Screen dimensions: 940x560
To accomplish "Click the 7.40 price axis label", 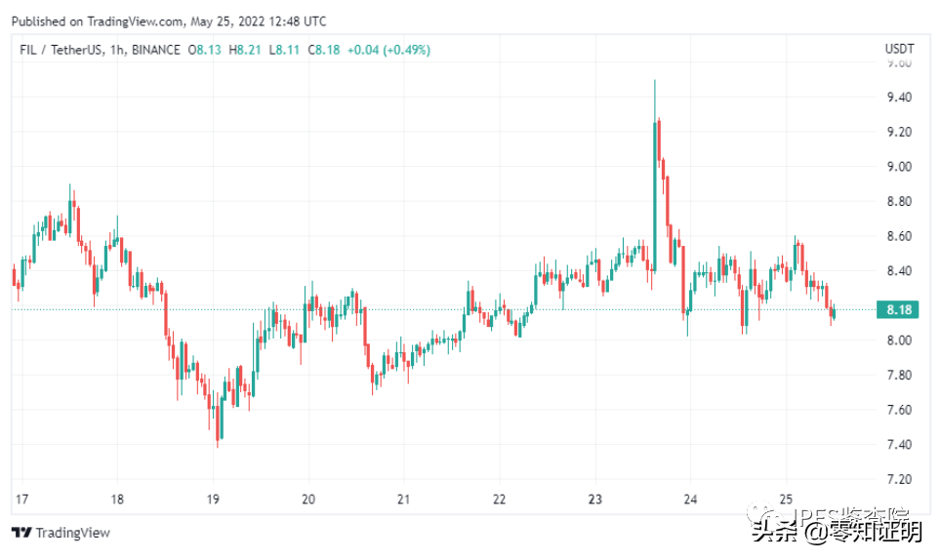I will click(899, 445).
